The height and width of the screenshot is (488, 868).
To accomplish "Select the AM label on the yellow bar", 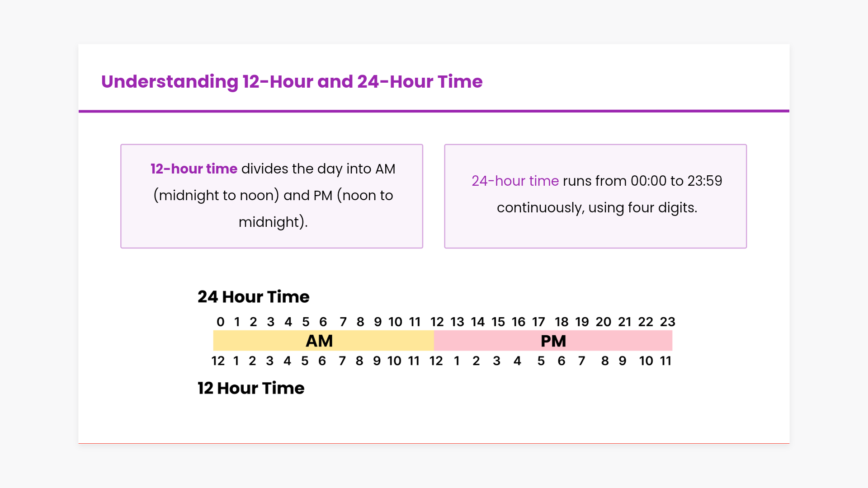I will (x=319, y=341).
